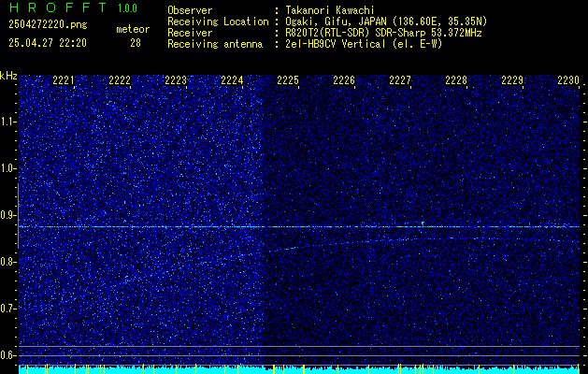Click the Receiving antenna label

point(215,44)
